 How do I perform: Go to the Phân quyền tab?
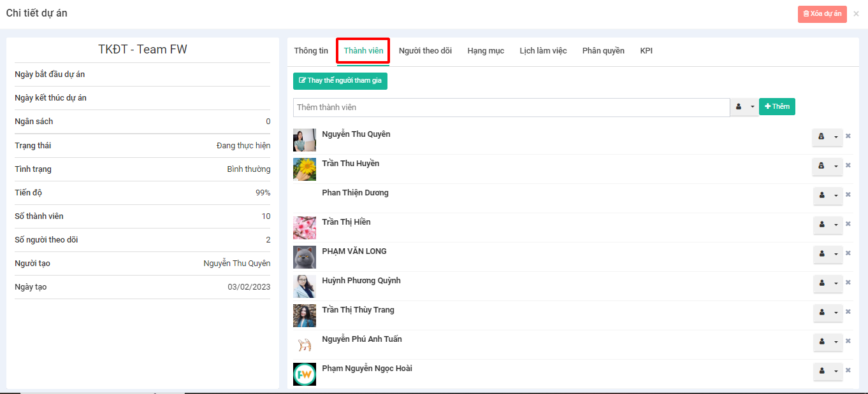click(x=603, y=51)
